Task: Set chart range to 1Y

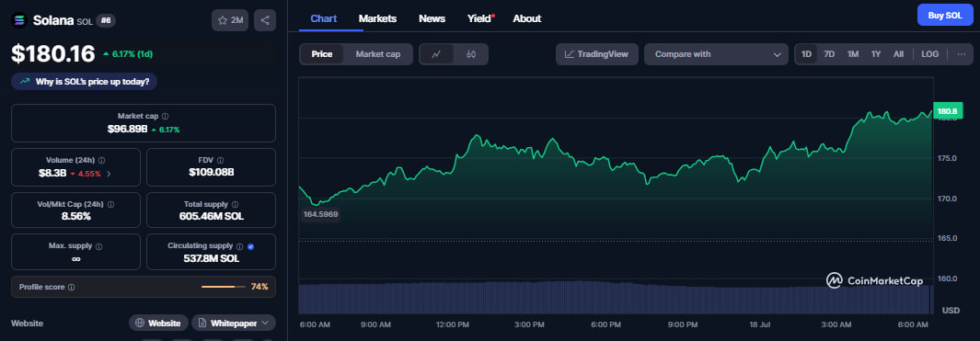Action: pyautogui.click(x=876, y=54)
